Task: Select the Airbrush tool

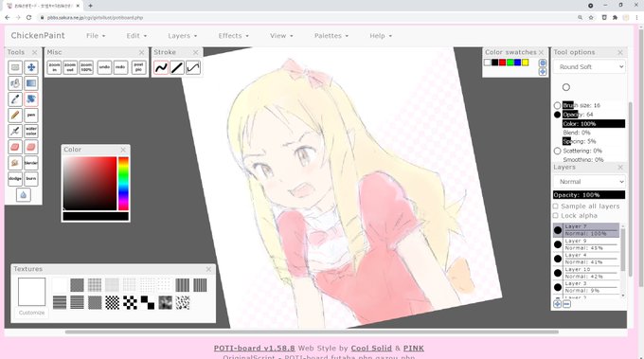Action: point(15,131)
